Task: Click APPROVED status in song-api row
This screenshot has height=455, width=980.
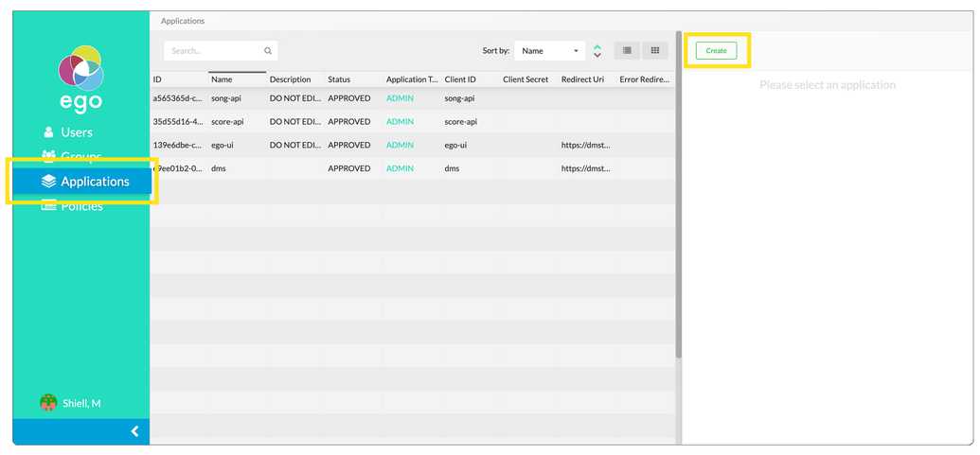Action: click(349, 98)
